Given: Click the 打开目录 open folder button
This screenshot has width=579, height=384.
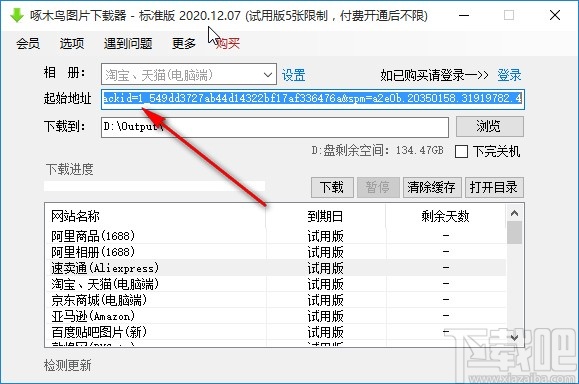Looking at the screenshot, I should tap(494, 187).
